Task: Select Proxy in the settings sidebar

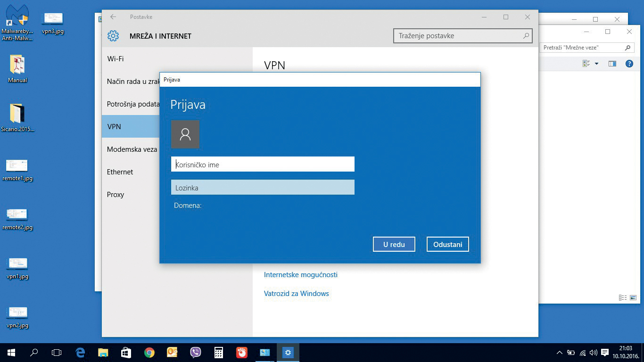Action: [x=116, y=195]
